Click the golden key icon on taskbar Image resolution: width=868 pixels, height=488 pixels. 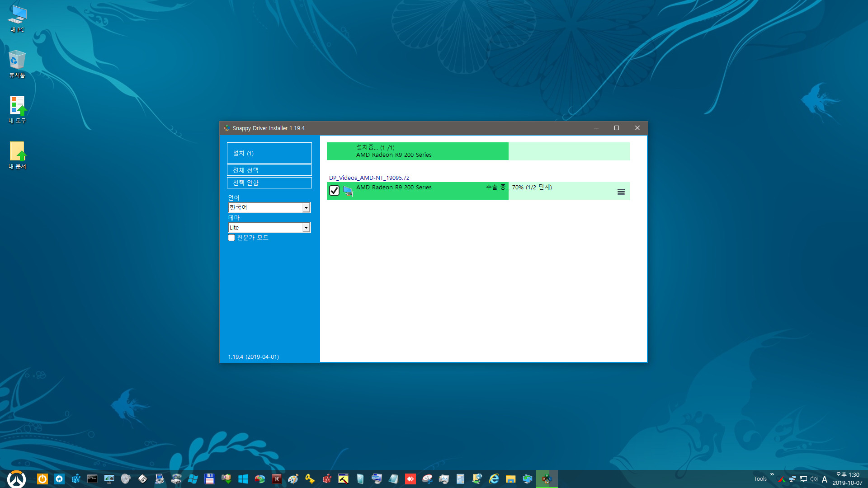[310, 479]
